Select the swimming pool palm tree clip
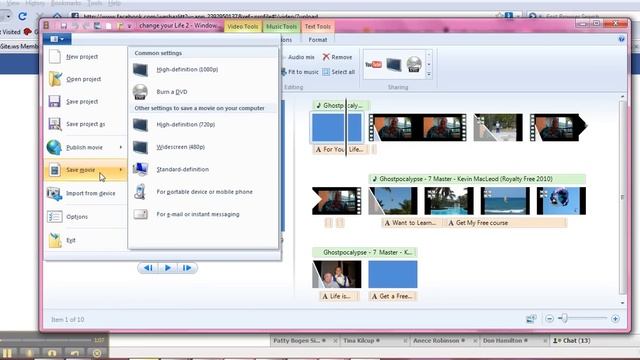The width and height of the screenshot is (640, 360). click(x=449, y=201)
